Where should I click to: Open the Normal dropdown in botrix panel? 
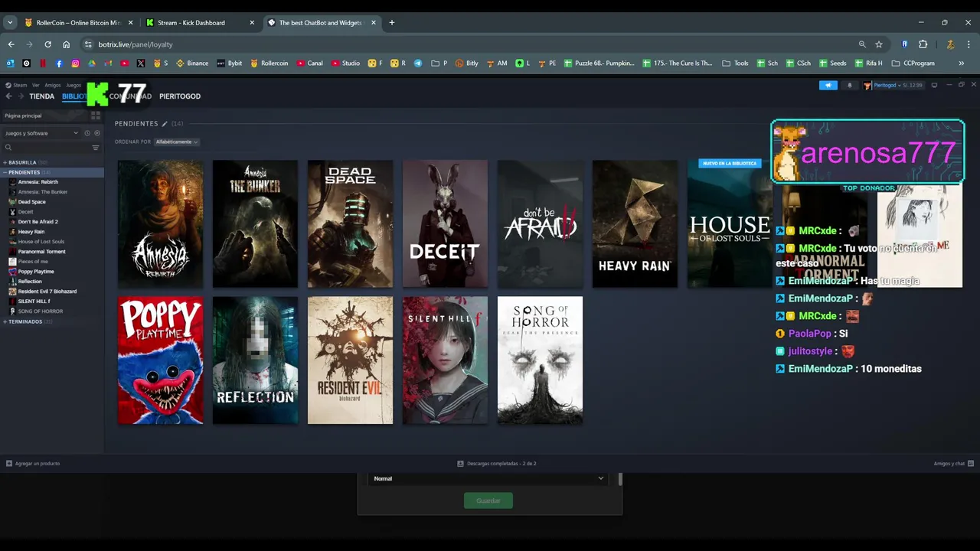(x=488, y=478)
